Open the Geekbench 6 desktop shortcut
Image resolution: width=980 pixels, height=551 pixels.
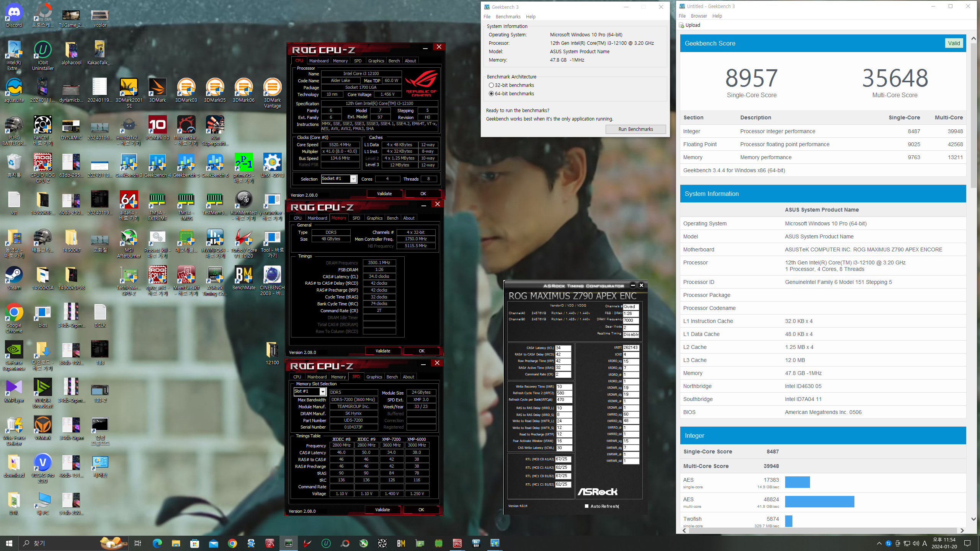point(215,166)
